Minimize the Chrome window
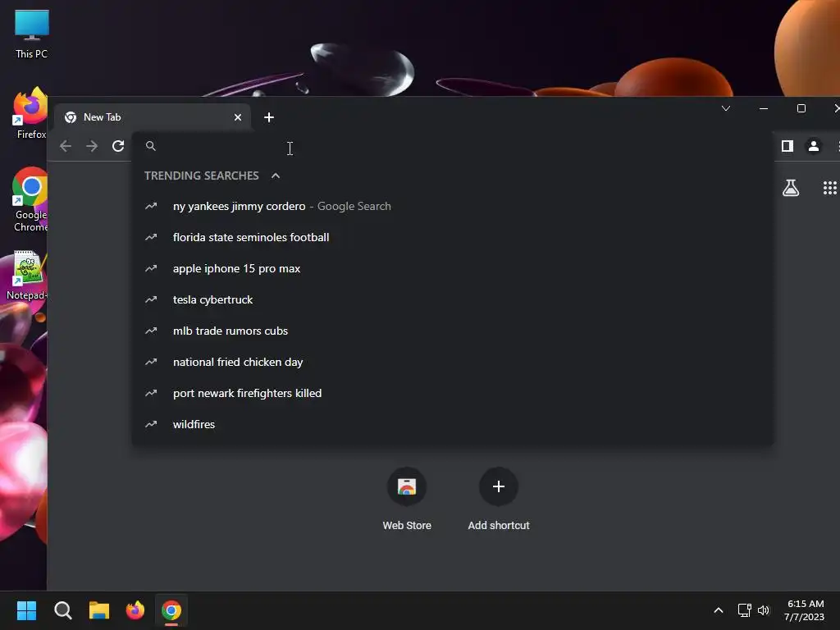This screenshot has height=630, width=840. tap(764, 108)
